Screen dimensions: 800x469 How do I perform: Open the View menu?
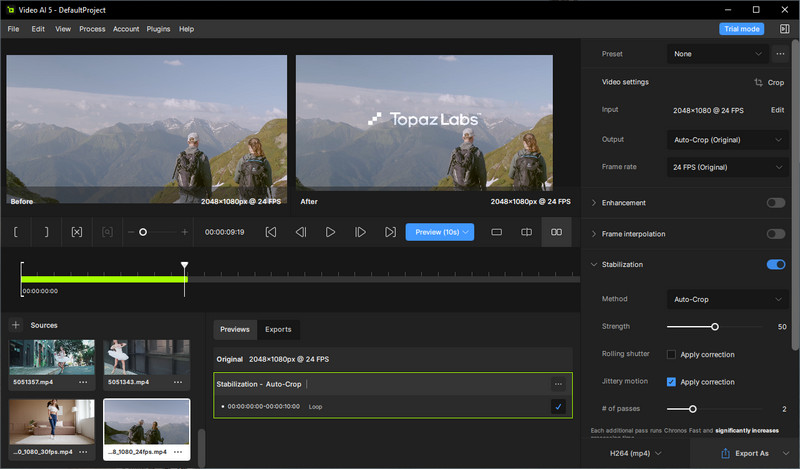pos(63,29)
